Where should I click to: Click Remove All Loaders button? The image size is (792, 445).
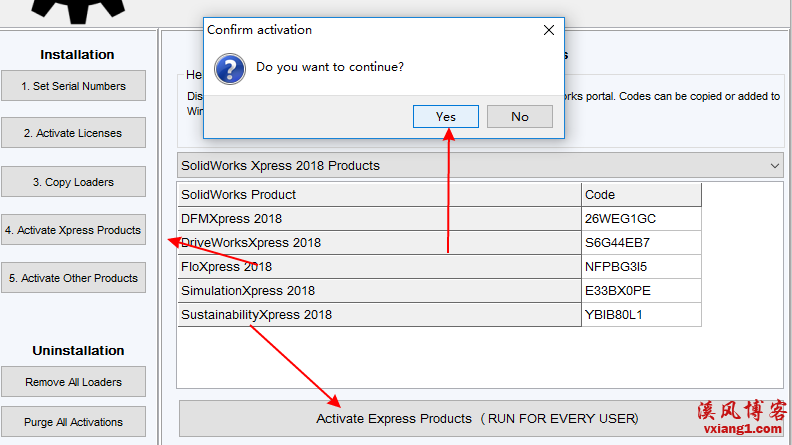tap(73, 382)
